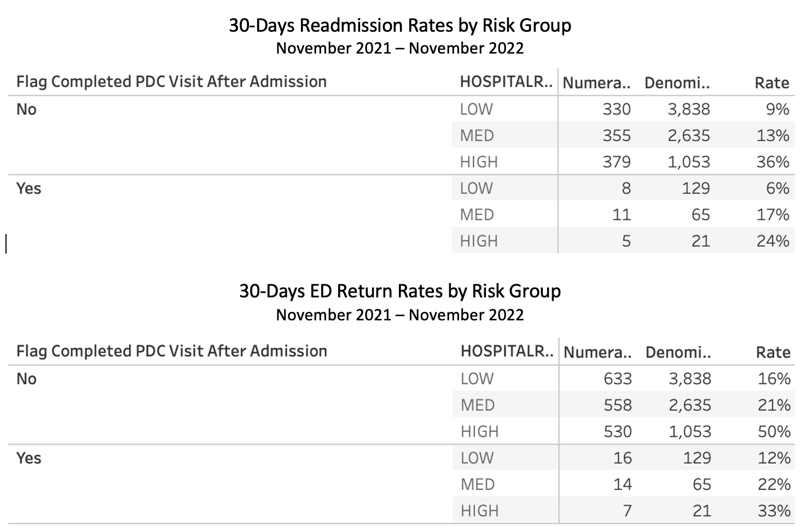The width and height of the screenshot is (812, 527).
Task: Click Denomi.. header in the ED Return table
Action: pos(678,352)
